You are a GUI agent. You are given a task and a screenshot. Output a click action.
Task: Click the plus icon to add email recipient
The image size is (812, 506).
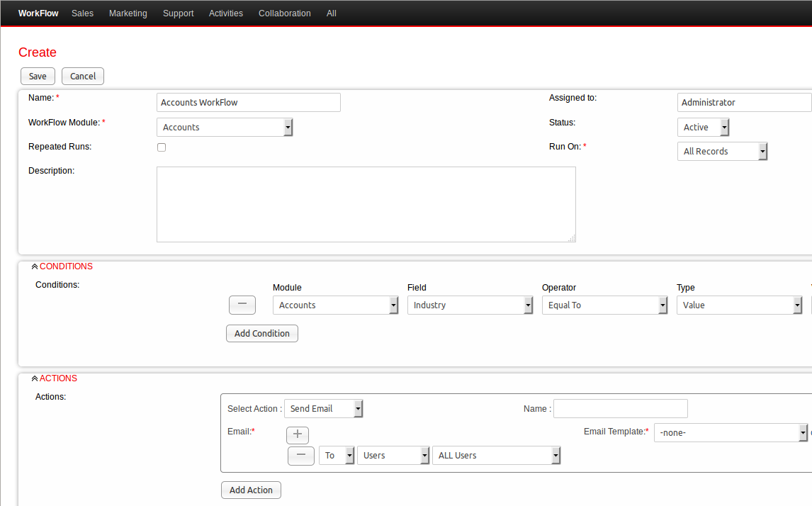click(x=298, y=434)
